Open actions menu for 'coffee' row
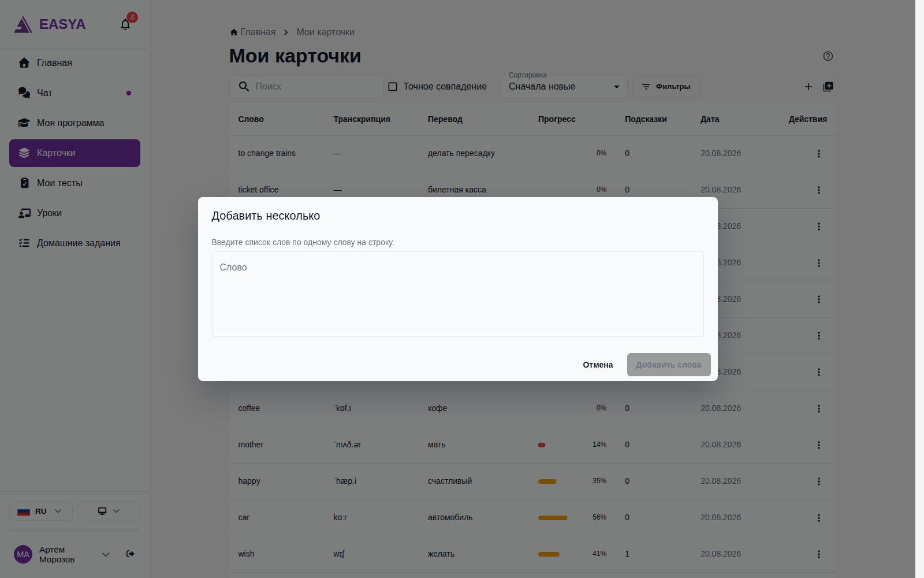 (x=818, y=409)
